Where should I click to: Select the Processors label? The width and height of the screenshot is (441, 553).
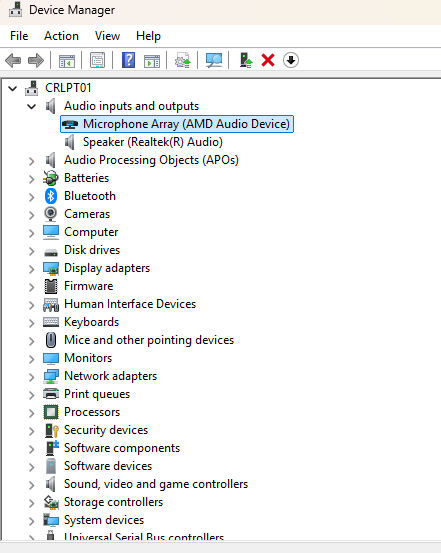coord(92,412)
